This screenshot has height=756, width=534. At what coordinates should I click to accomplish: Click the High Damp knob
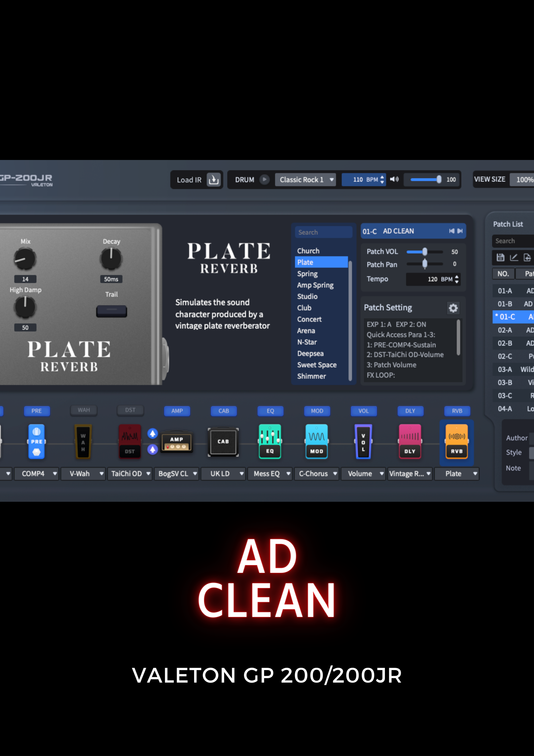[x=25, y=307]
